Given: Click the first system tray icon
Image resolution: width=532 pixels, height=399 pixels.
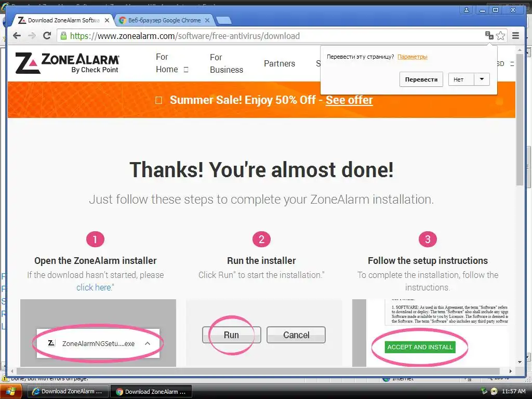Looking at the screenshot, I should tap(484, 391).
